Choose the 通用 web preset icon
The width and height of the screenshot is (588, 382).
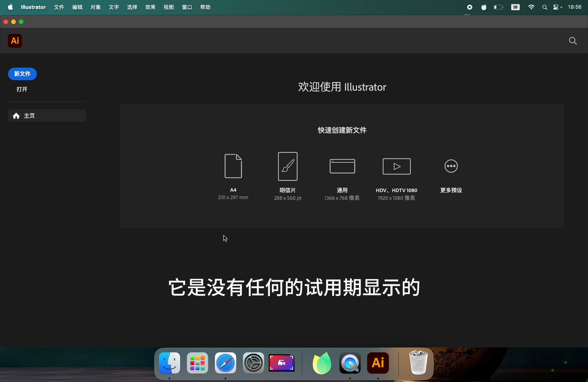(x=342, y=166)
